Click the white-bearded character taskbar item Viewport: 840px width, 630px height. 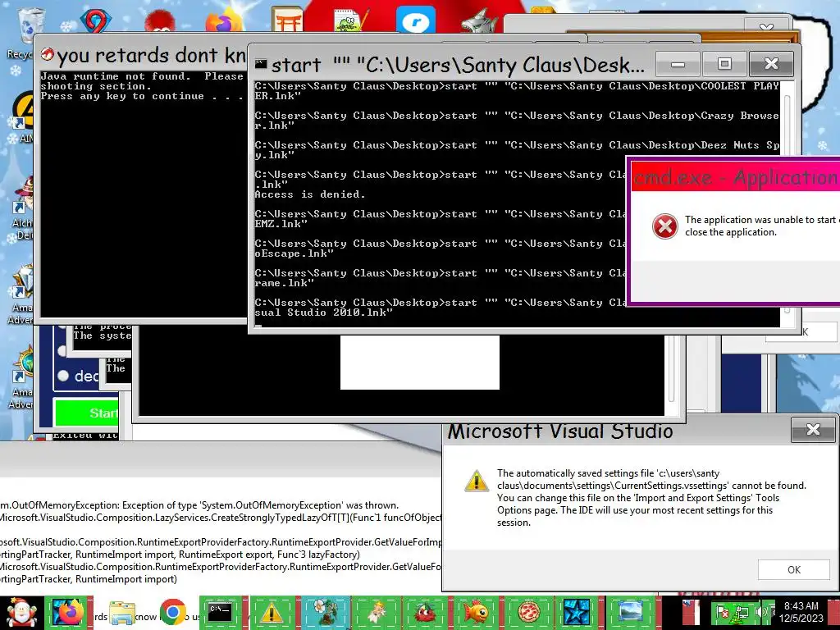[374, 612]
